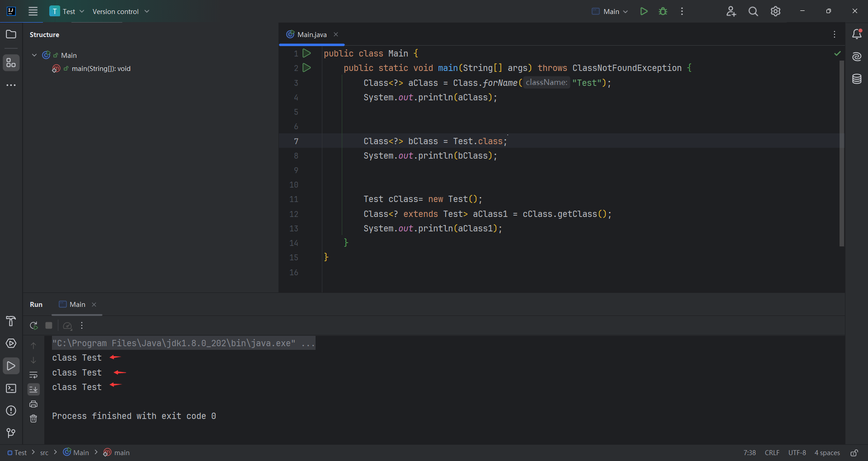Screen dimensions: 868x461
Task: Open More Actions menu near the debug icon
Action: tap(682, 11)
